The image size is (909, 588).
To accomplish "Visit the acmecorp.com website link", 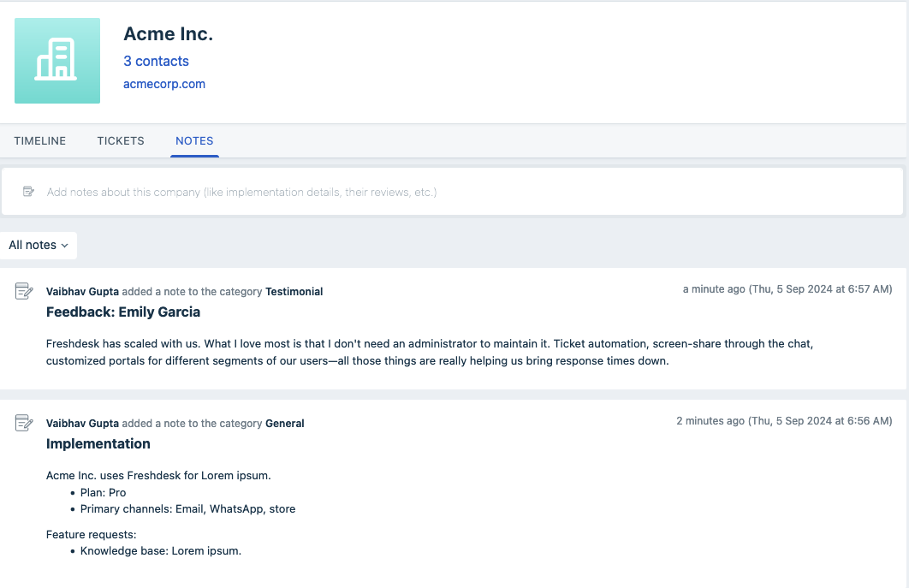I will [163, 84].
